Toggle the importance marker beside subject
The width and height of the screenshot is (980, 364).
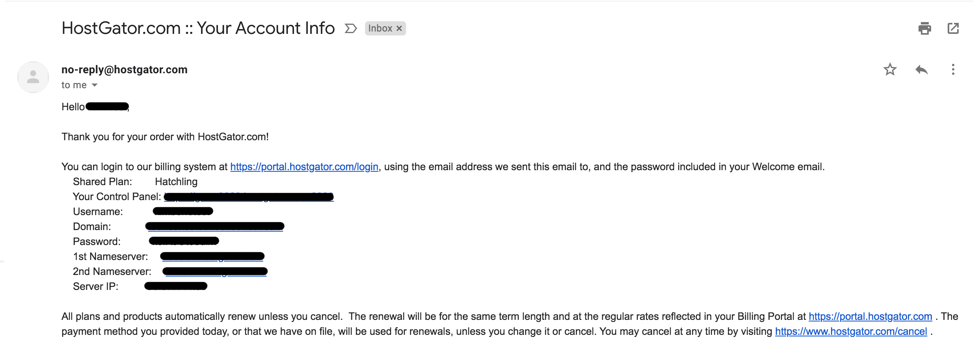pyautogui.click(x=350, y=28)
